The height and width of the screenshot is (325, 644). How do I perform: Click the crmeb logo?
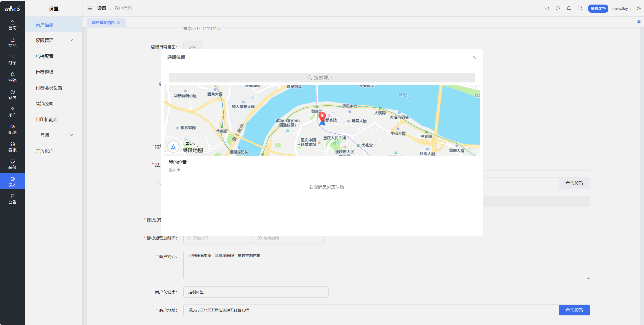coord(12,9)
